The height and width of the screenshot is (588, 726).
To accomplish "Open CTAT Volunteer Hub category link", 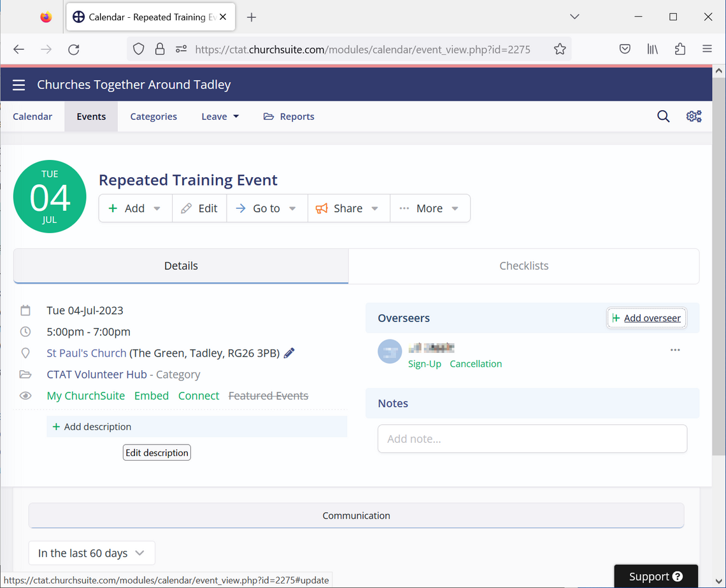I will [97, 375].
